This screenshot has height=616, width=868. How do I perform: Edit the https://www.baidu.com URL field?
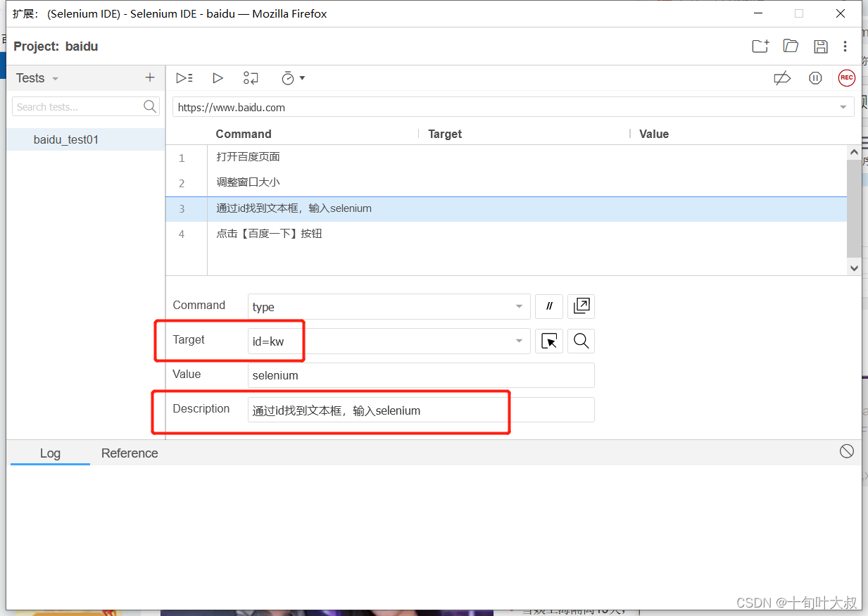[x=513, y=107]
